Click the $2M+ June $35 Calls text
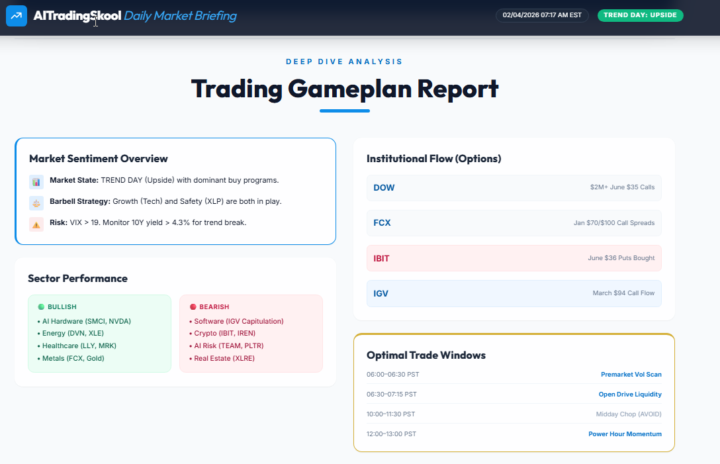The width and height of the screenshot is (720, 464). pos(622,187)
